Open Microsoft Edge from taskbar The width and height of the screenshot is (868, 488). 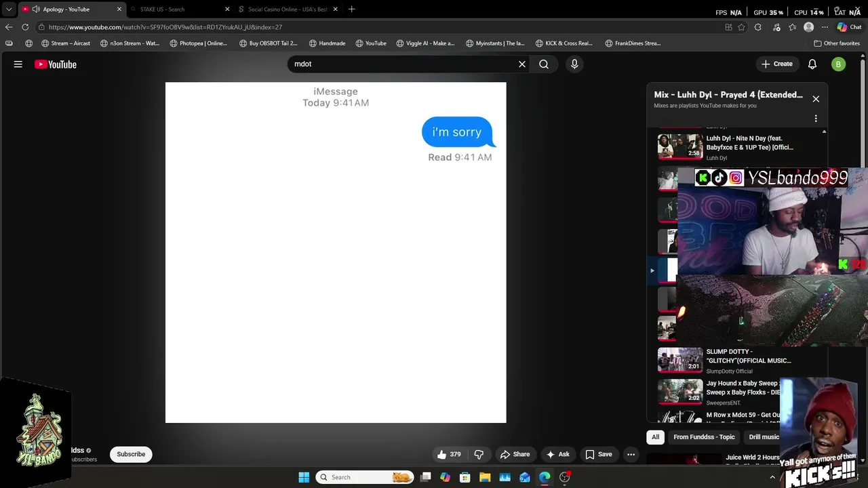pyautogui.click(x=545, y=477)
